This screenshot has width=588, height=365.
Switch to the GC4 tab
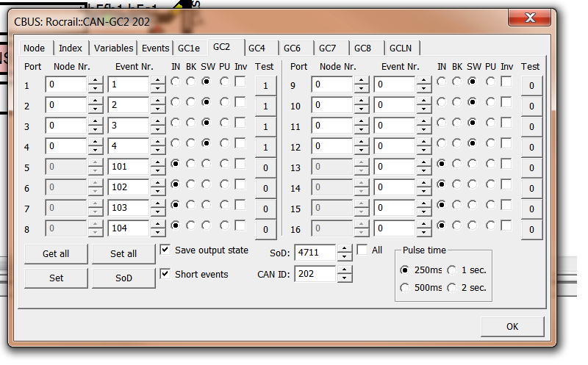257,48
